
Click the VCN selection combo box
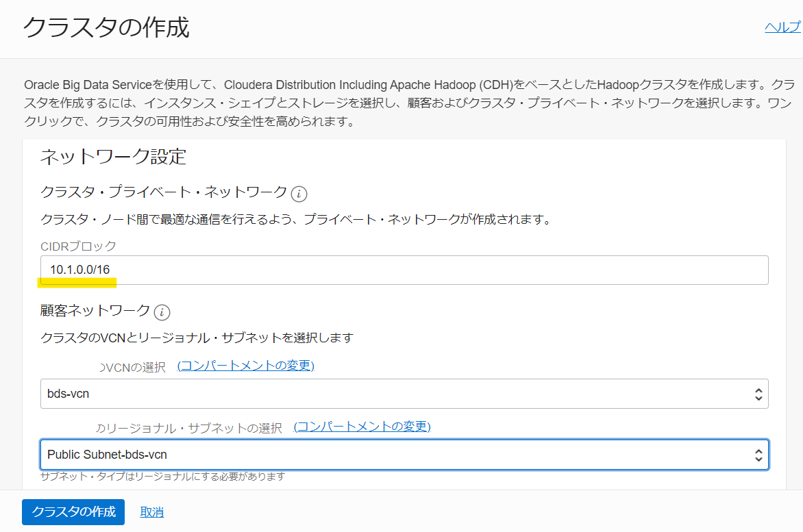click(404, 394)
